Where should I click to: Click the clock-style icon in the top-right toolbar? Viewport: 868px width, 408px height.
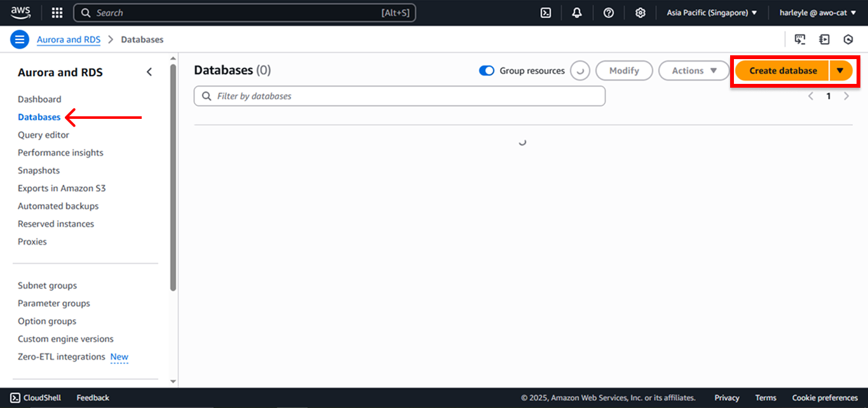click(x=848, y=39)
